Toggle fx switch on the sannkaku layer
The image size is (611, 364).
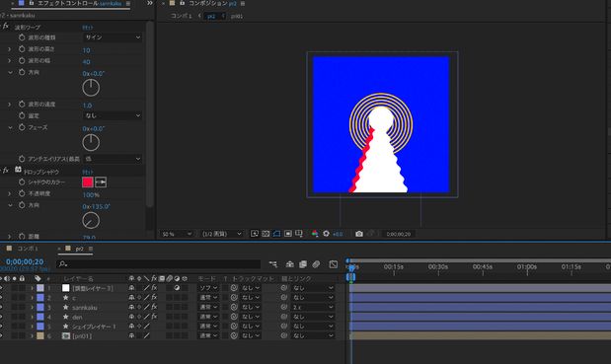(x=154, y=307)
